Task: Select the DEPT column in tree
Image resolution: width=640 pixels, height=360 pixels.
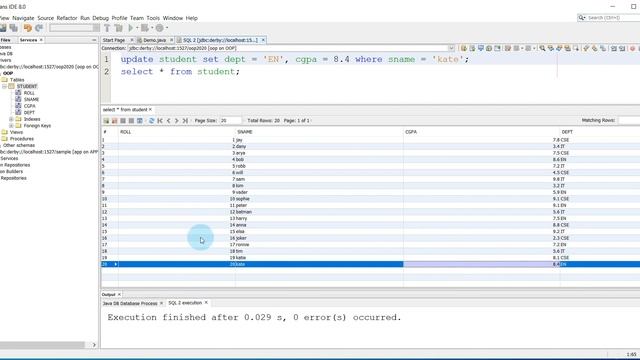Action: click(x=29, y=113)
